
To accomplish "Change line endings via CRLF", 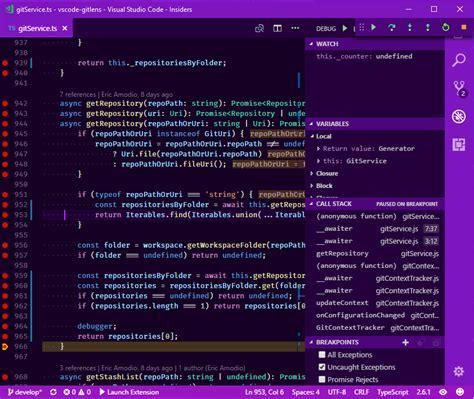I will [x=361, y=392].
